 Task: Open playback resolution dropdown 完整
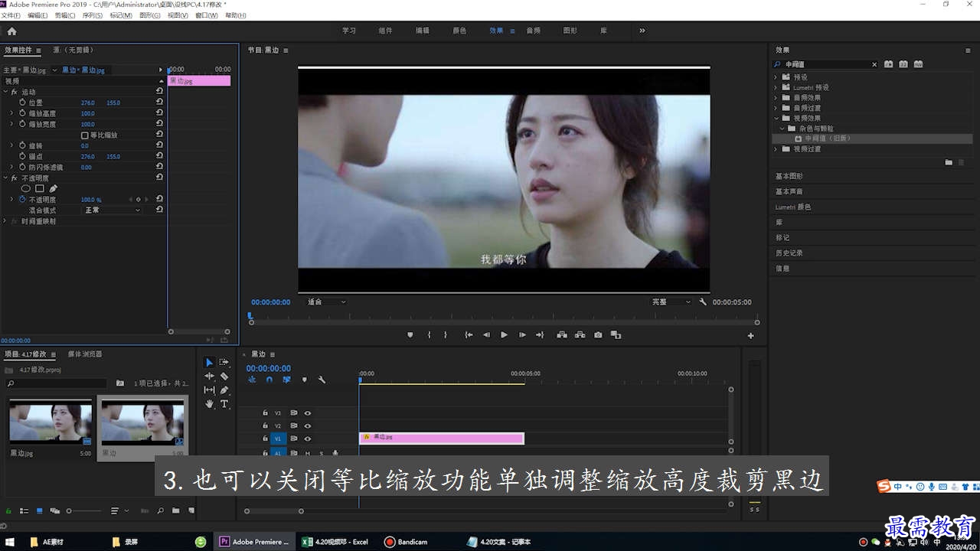[x=671, y=302]
